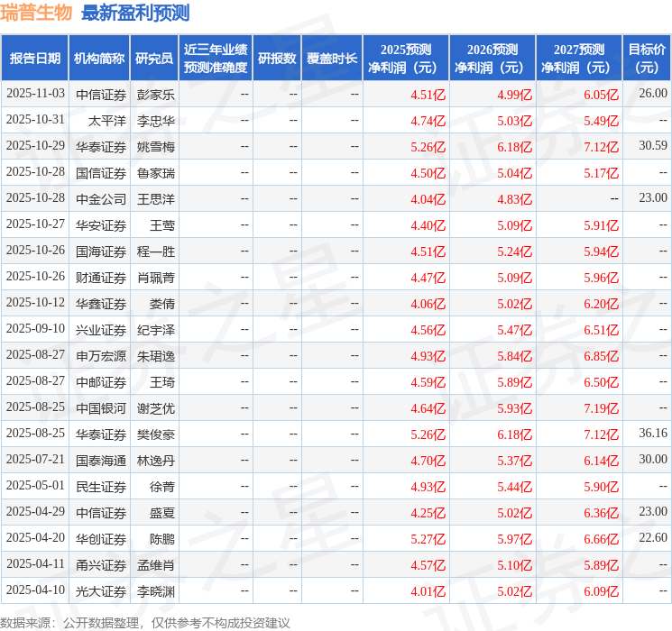Click the 最新盈利预测 heading
This screenshot has width=672, height=631.
click(135, 13)
